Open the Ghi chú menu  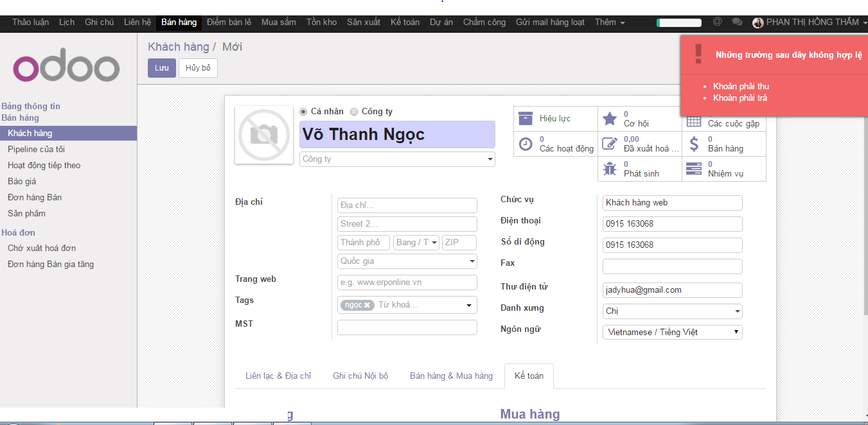click(x=99, y=22)
